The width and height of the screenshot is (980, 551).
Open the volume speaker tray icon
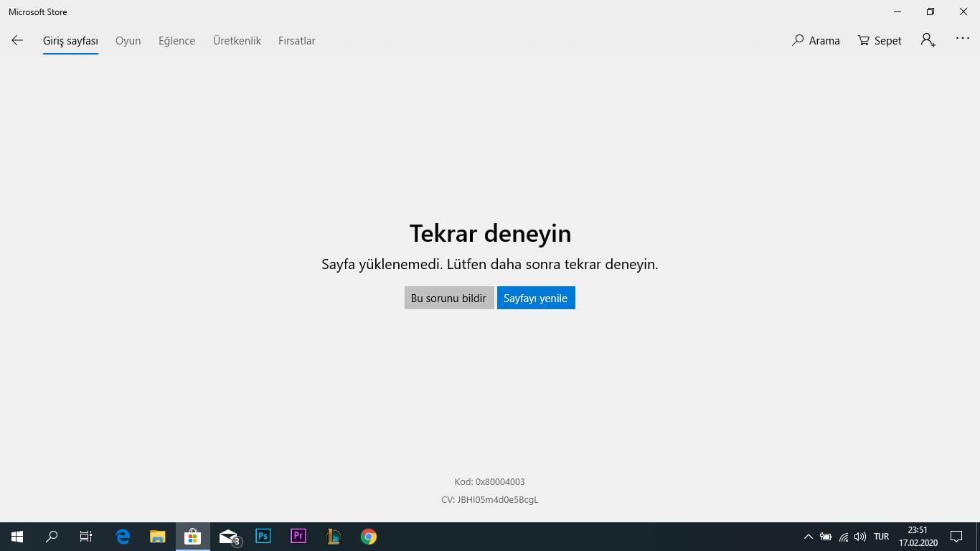pos(860,537)
